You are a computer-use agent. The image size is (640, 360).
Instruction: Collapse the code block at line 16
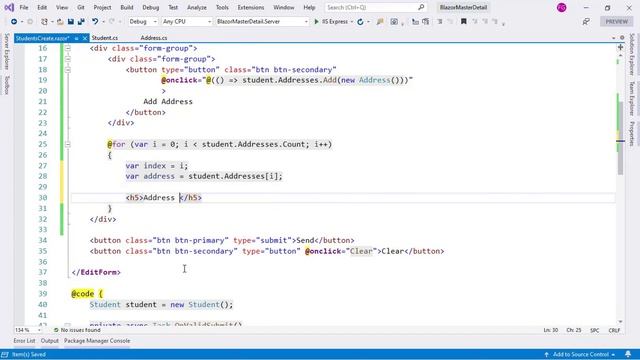68,48
